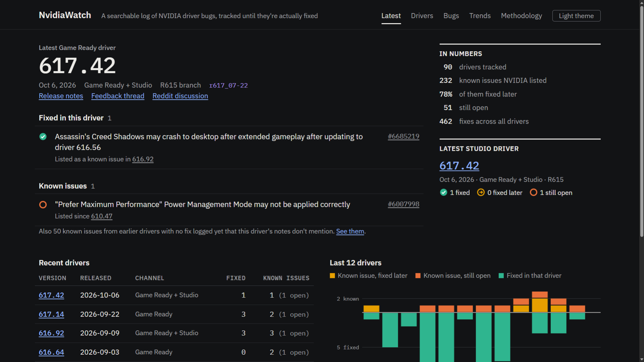Click the yellow arrow icon next to '0 fixed later'
This screenshot has height=362, width=644.
coord(481,192)
